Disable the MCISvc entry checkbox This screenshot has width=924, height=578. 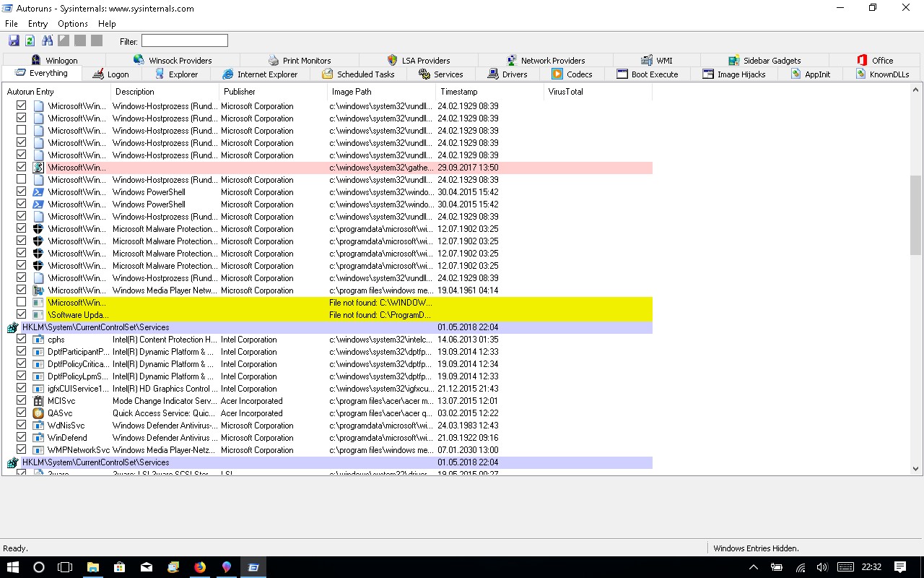pyautogui.click(x=21, y=401)
